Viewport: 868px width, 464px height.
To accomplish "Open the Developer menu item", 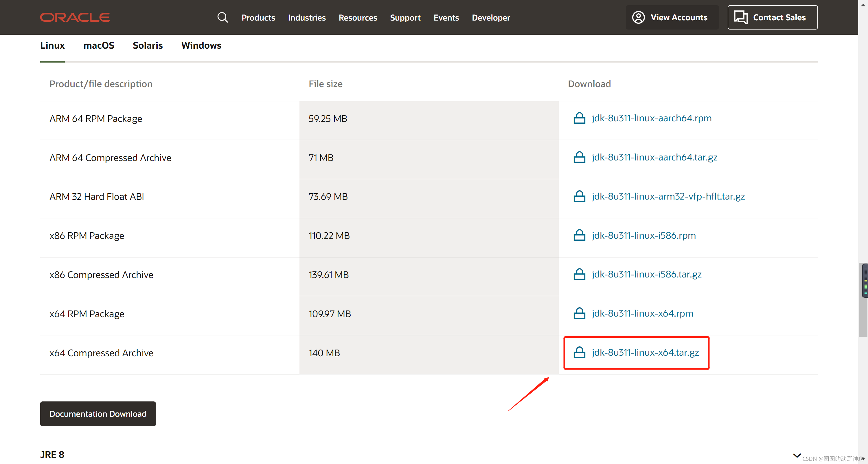I will coord(491,18).
